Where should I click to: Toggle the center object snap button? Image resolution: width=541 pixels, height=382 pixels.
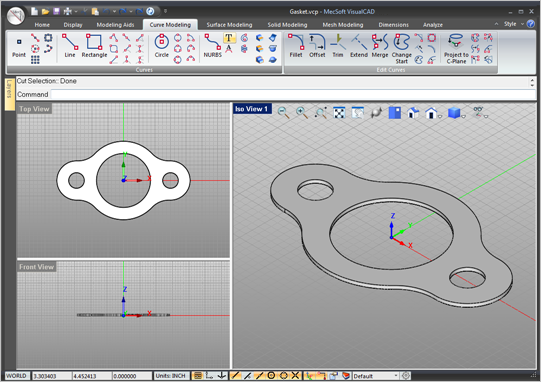pos(271,375)
